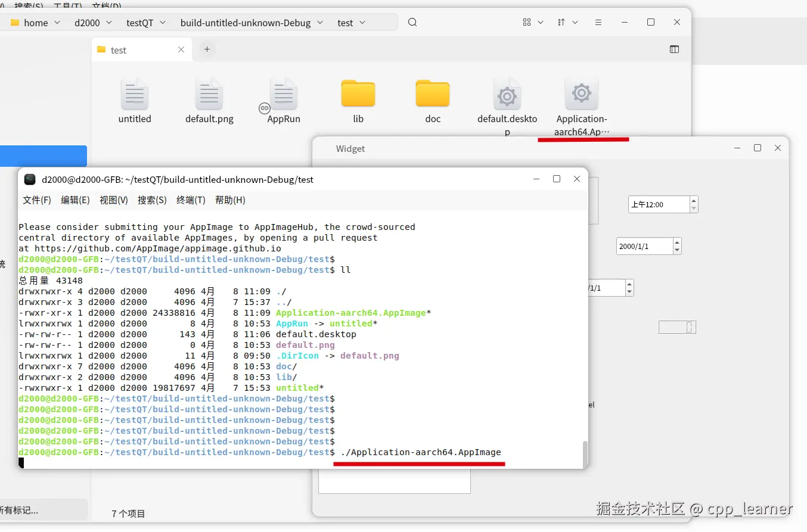The image size is (807, 532).
Task: Open the 视图(V) terminal menu
Action: click(x=114, y=200)
